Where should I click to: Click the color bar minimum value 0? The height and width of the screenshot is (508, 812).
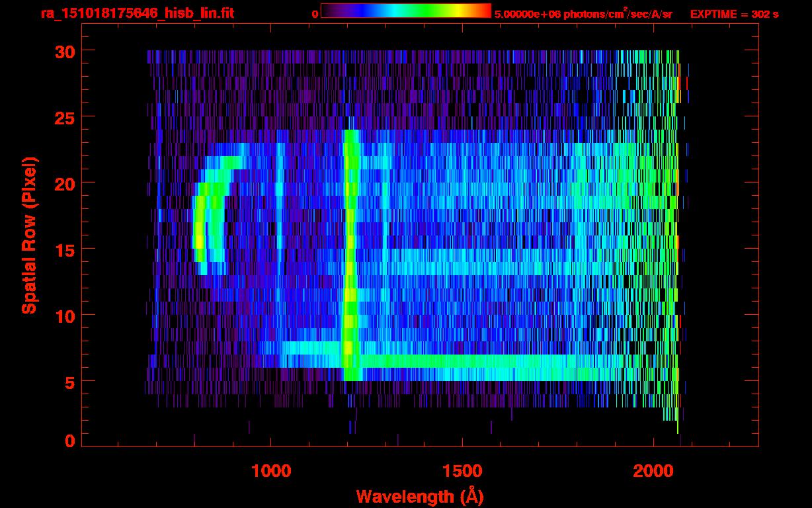click(x=315, y=14)
